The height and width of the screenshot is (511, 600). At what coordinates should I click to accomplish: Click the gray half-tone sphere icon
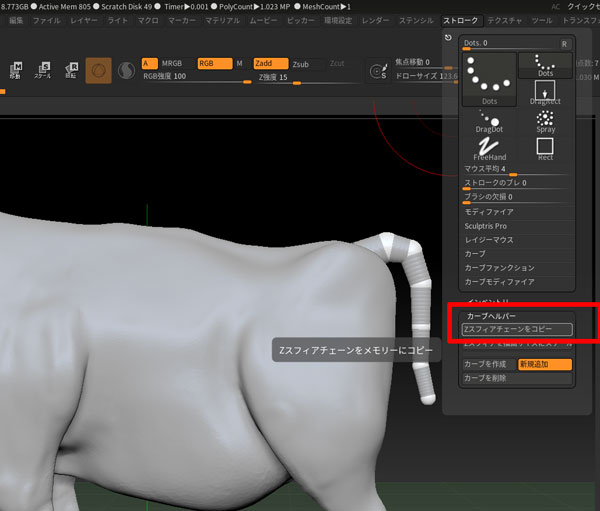point(126,71)
